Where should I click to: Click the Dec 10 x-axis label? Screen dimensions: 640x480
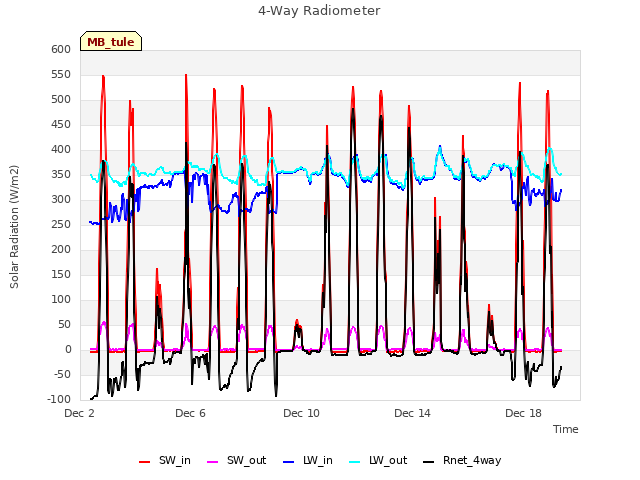tap(302, 413)
